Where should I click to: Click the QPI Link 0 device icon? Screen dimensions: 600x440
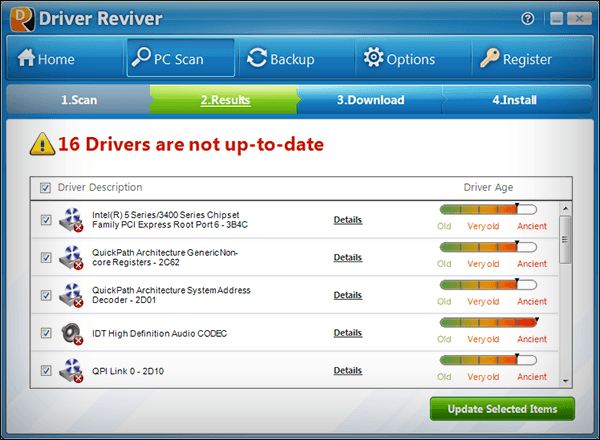[x=72, y=370]
